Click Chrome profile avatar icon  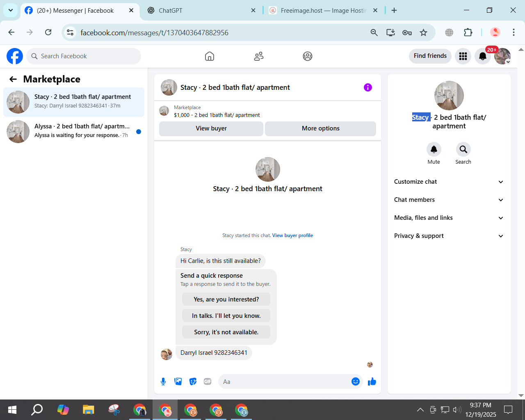[x=495, y=32]
